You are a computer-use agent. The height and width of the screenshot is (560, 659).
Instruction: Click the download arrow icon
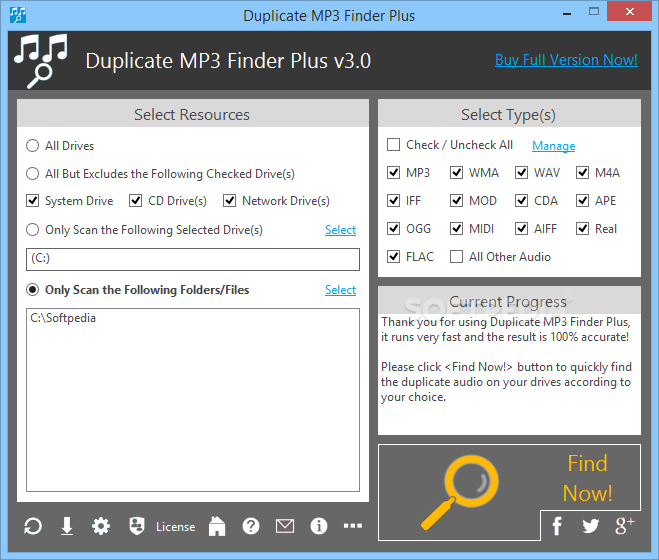(67, 526)
